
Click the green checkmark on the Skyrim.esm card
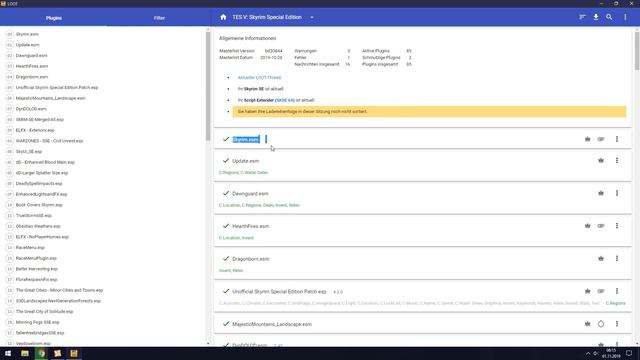pos(226,139)
